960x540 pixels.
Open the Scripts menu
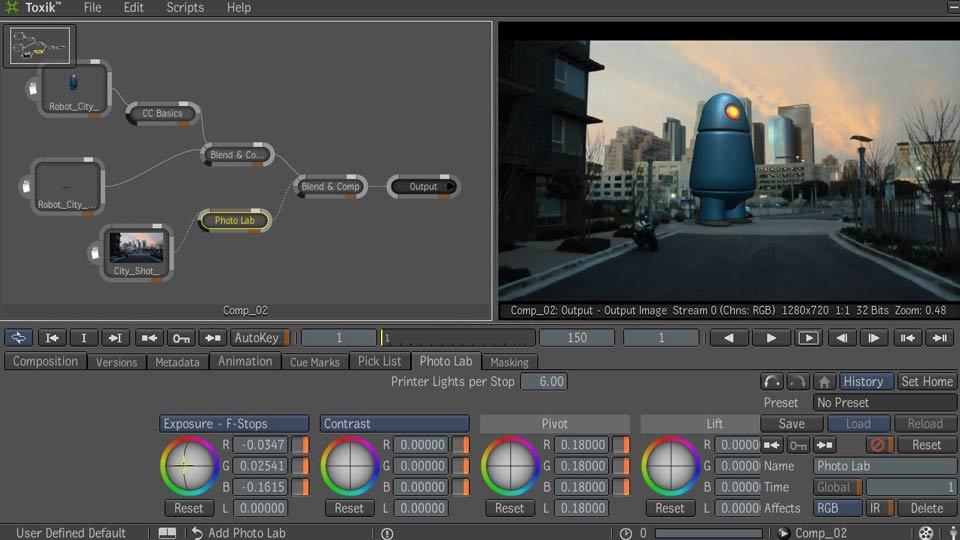(x=185, y=8)
